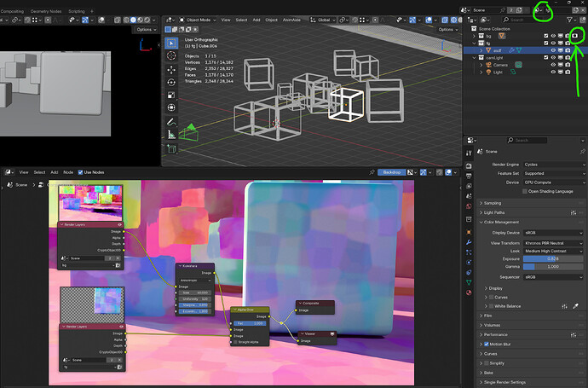The image size is (588, 388).
Task: Adjust Kuwahara node Size slider
Action: pos(195,292)
